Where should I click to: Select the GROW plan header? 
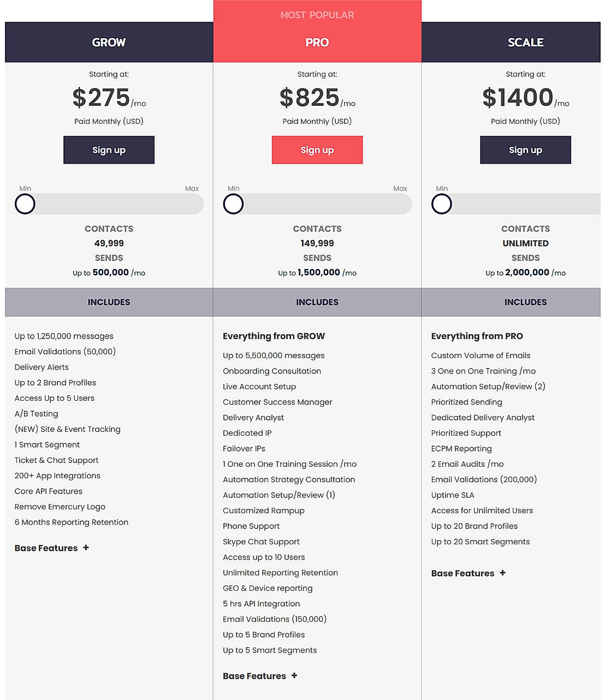pyautogui.click(x=109, y=43)
